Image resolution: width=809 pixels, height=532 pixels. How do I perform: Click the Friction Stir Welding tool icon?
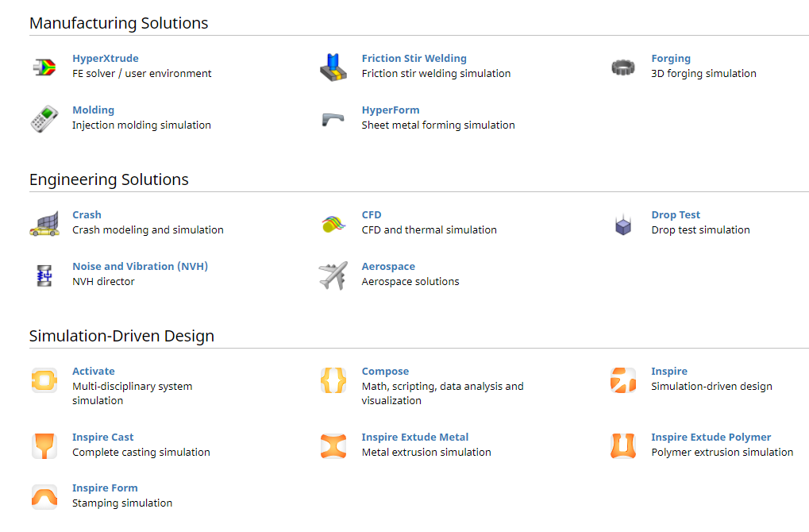[333, 67]
